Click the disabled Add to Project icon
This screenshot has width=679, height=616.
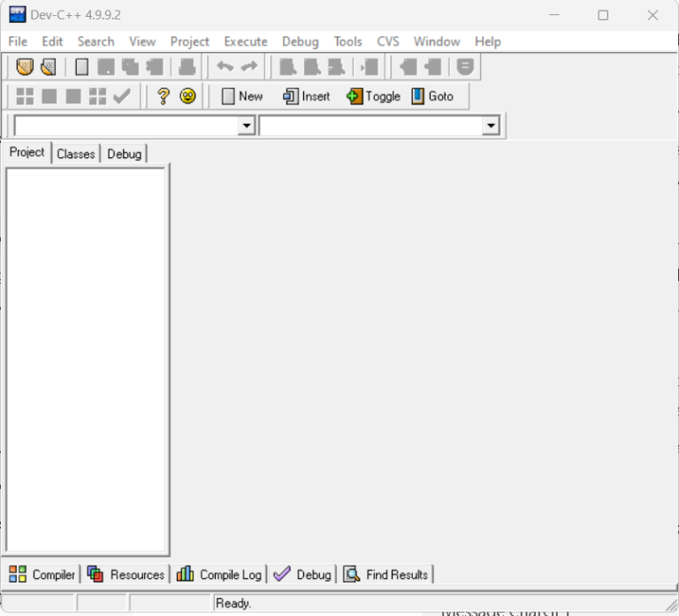pyautogui.click(x=408, y=67)
